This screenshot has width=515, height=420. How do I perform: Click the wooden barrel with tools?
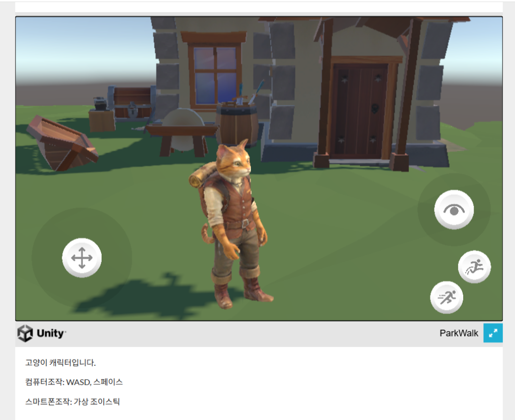click(x=236, y=124)
